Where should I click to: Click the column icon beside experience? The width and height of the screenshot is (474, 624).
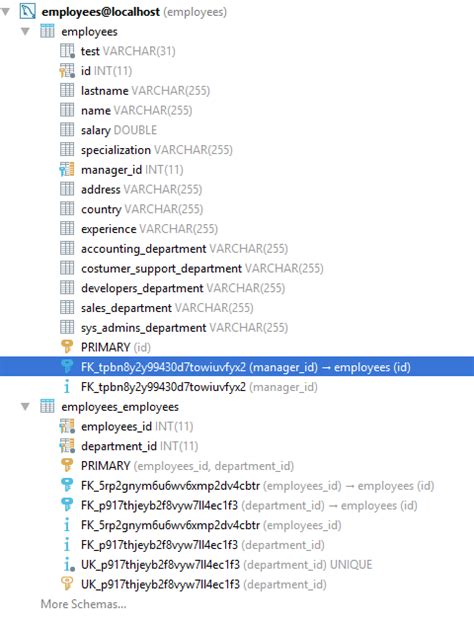[67, 228]
